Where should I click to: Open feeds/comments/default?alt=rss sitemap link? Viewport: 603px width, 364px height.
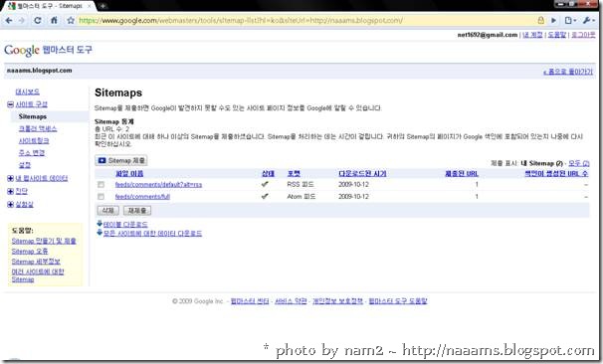pos(158,185)
